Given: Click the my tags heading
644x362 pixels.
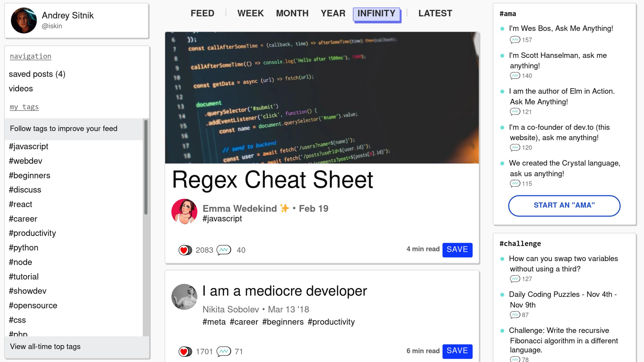Looking at the screenshot, I should [24, 107].
